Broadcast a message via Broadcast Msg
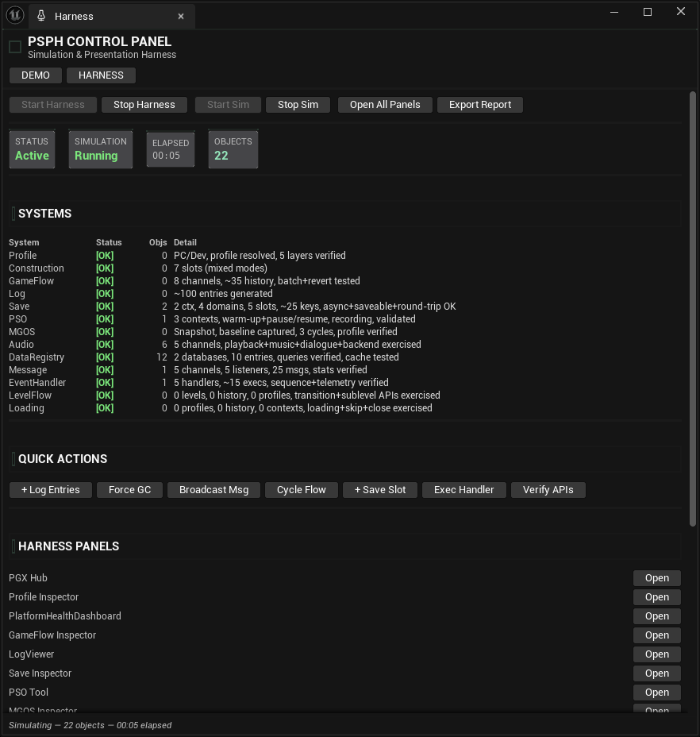 click(x=213, y=489)
